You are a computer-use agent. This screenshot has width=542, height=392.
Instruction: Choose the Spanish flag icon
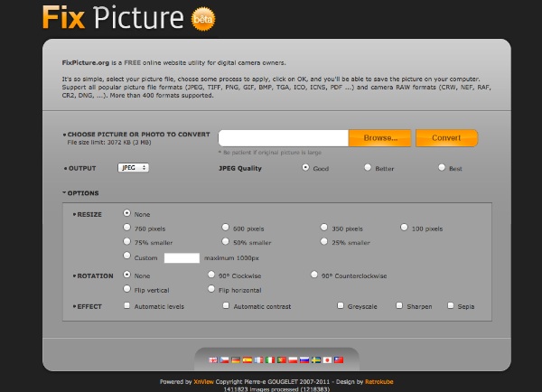(247, 359)
